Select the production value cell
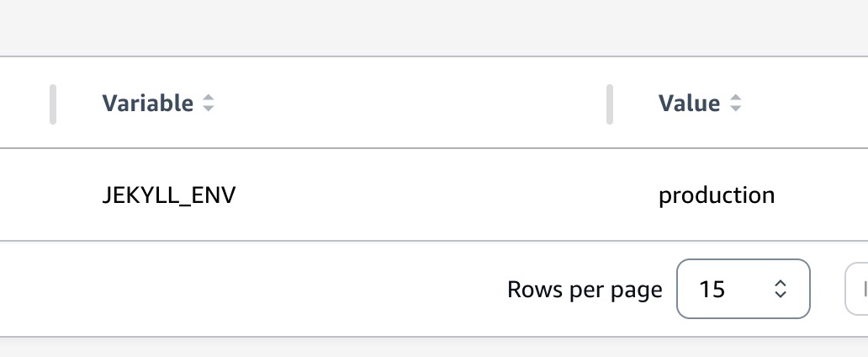This screenshot has width=868, height=357. (x=717, y=195)
